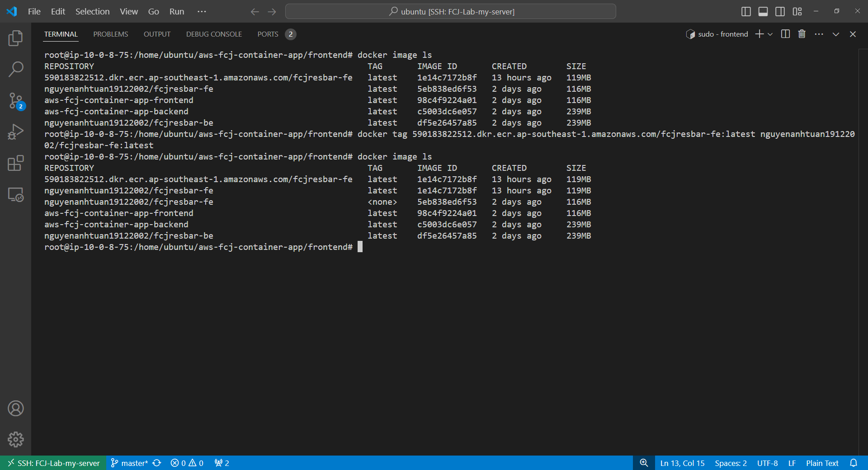Click the zoom magnifier in status bar
Screen dimensions: 868x470
coord(644,463)
